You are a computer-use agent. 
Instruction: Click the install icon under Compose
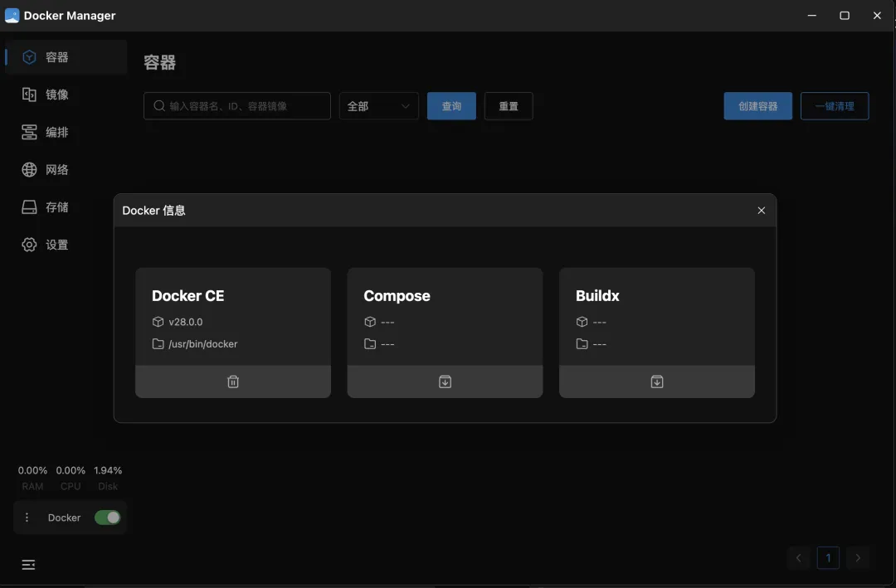[446, 381]
